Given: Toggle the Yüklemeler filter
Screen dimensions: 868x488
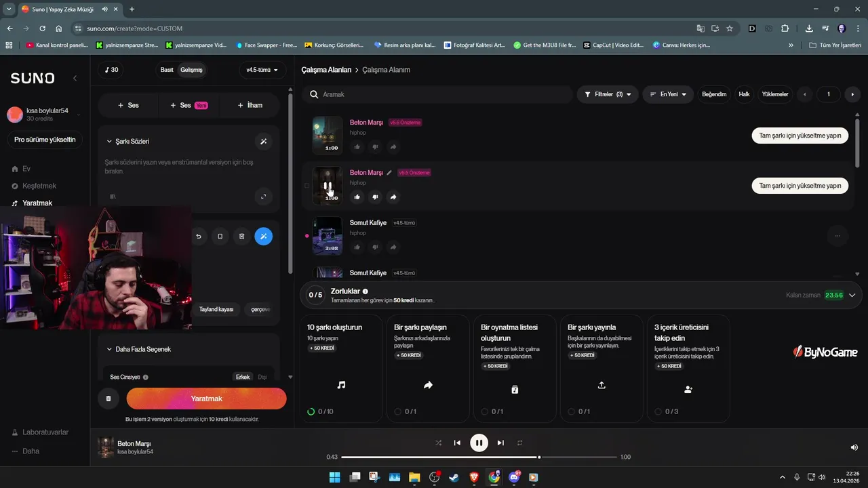Looking at the screenshot, I should pos(775,94).
